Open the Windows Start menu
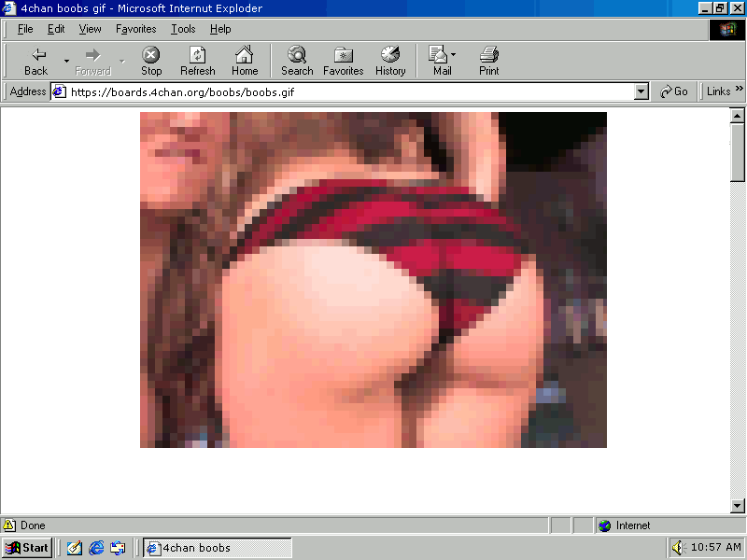The image size is (747, 560). 27,548
